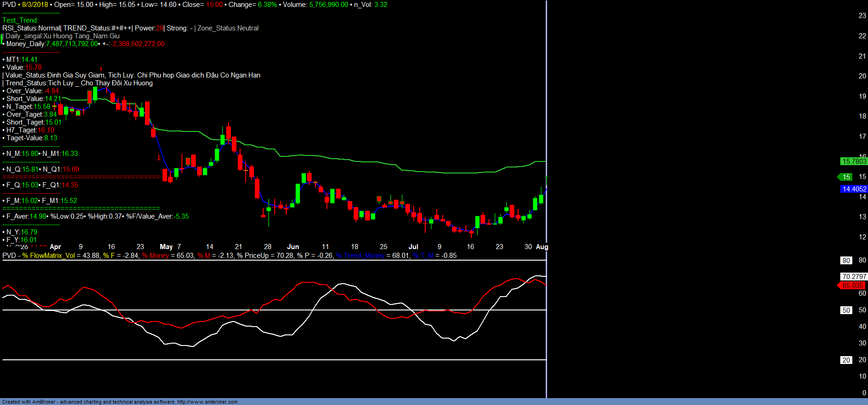Screen dimensions: 868x405
Task: Click the blue 14.4052 value label
Action: (x=854, y=189)
